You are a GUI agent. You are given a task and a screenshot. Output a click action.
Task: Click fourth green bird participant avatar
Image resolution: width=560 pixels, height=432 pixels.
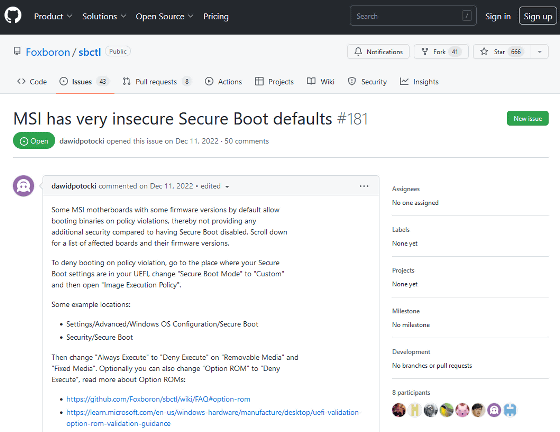click(446, 410)
